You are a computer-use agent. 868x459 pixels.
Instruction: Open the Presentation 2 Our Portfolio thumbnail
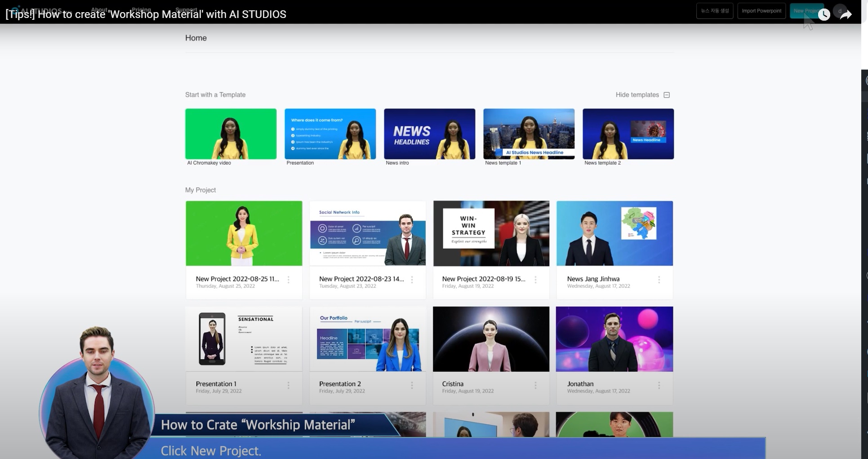pyautogui.click(x=368, y=339)
